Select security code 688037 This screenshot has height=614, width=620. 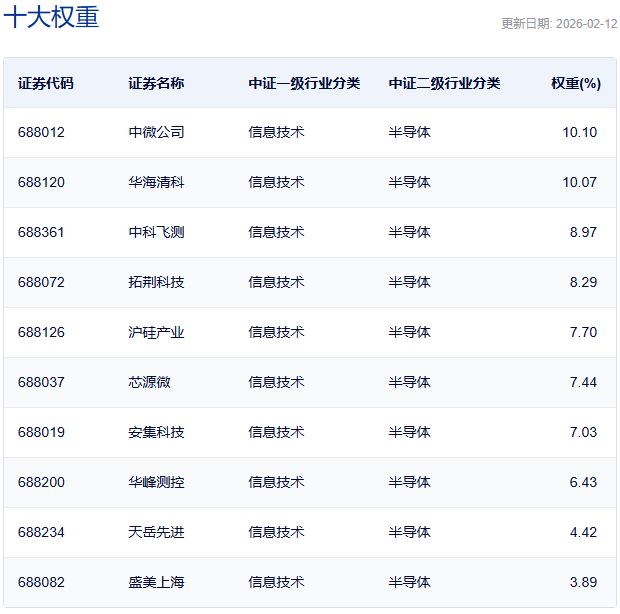coord(41,382)
